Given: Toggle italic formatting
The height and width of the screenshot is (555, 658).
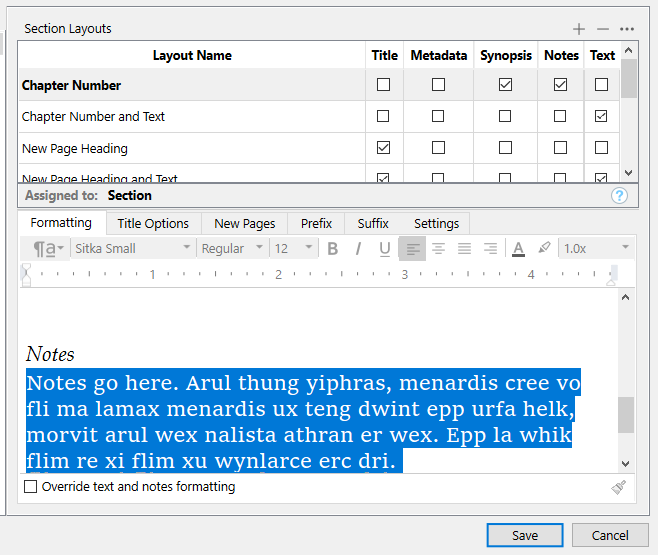Looking at the screenshot, I should 358,249.
